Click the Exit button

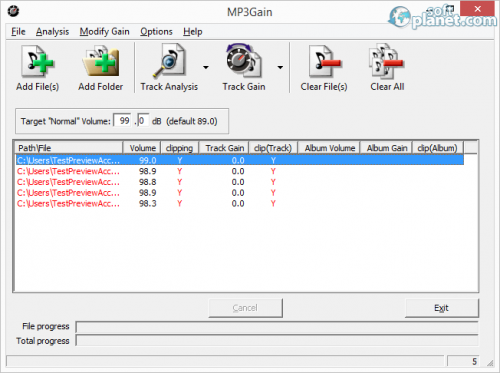pos(442,308)
